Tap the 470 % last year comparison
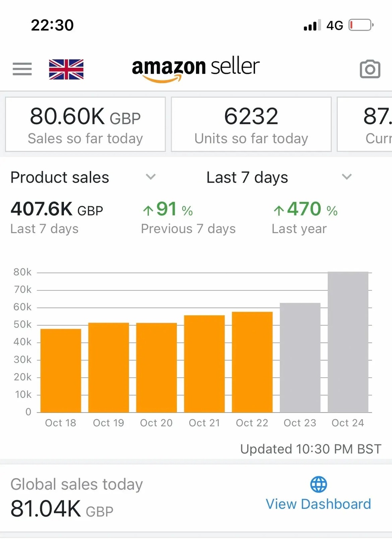392x539 pixels. [x=305, y=210]
